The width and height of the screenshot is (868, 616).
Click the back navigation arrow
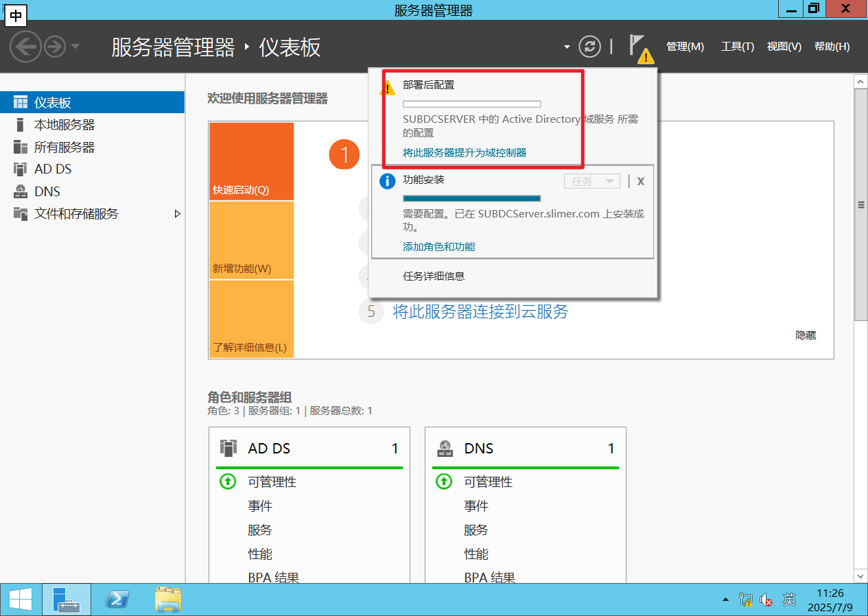point(25,47)
